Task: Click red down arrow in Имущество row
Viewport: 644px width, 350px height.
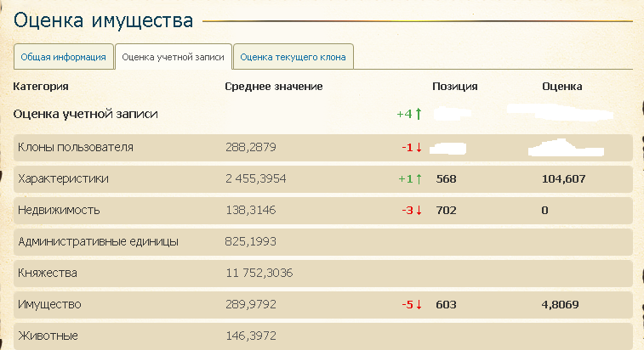Action: click(x=419, y=304)
